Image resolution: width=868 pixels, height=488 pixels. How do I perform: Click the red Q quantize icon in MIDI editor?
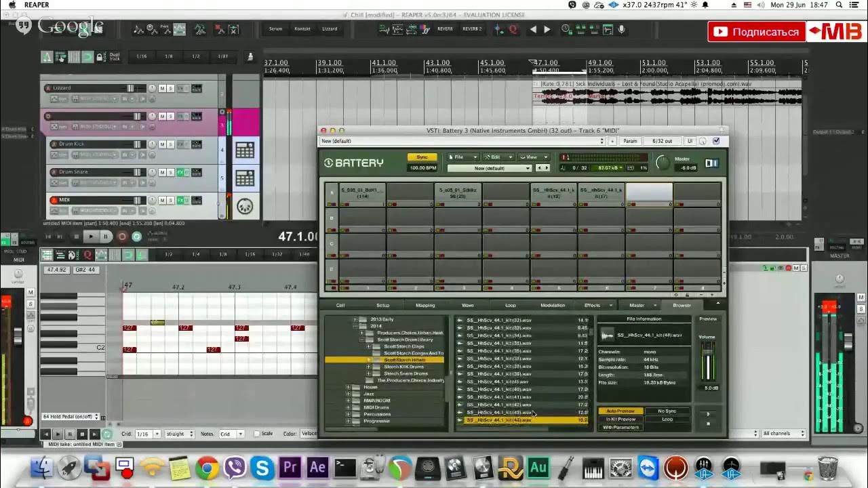pyautogui.click(x=87, y=255)
